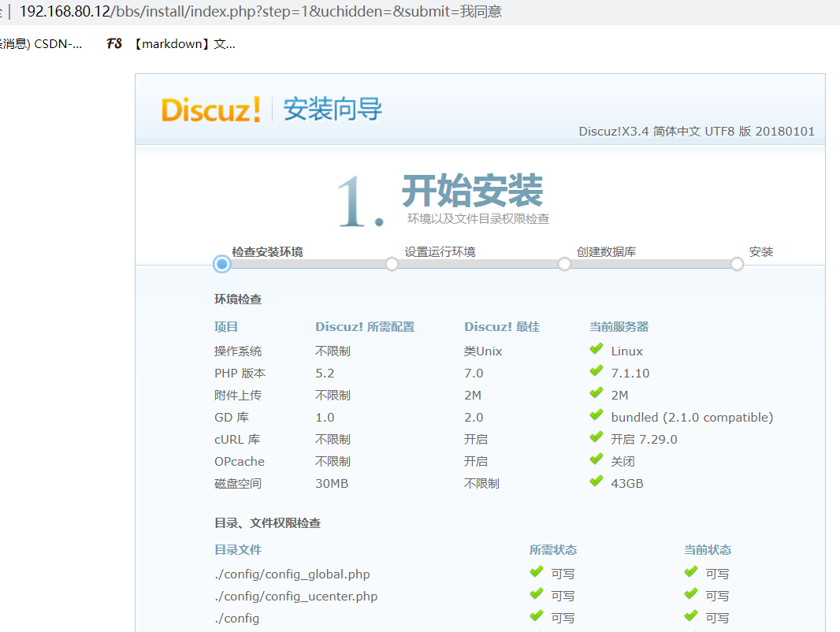Click the 目录、文件权限检查 section heading

point(267,522)
